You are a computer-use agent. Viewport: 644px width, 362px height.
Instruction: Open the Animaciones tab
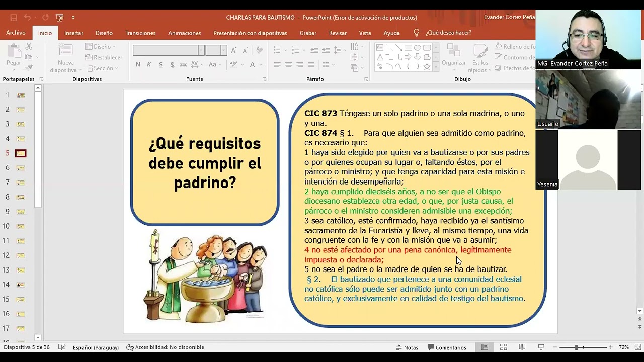(184, 33)
